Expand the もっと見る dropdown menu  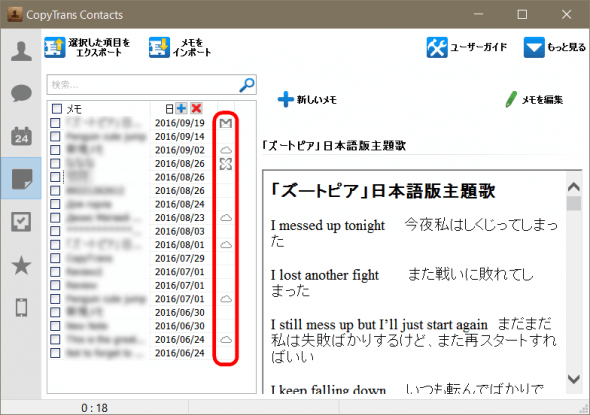tap(555, 47)
